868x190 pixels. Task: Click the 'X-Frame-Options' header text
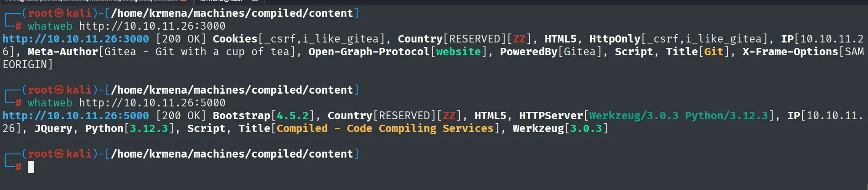790,52
